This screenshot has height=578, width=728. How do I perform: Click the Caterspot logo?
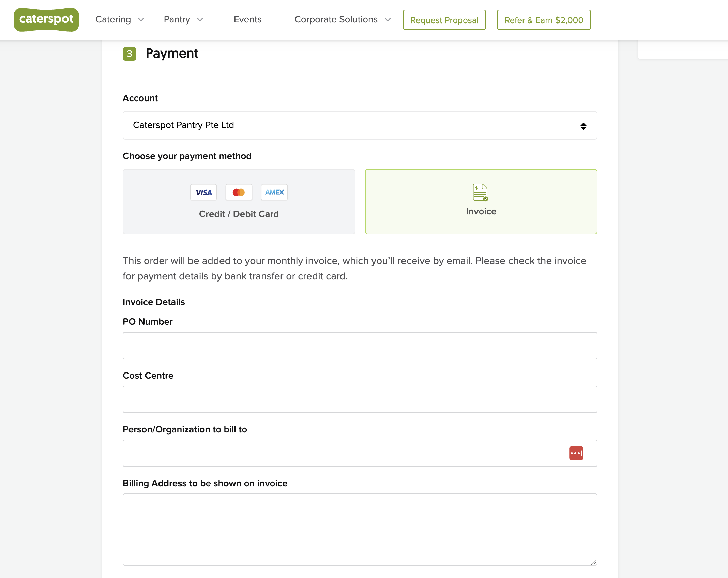[46, 20]
